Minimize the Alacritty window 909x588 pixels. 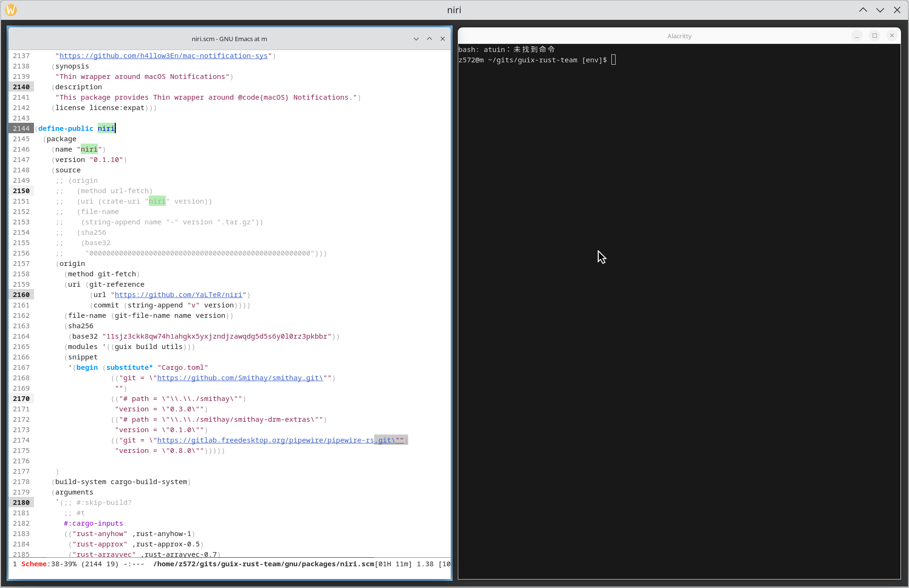pos(857,36)
